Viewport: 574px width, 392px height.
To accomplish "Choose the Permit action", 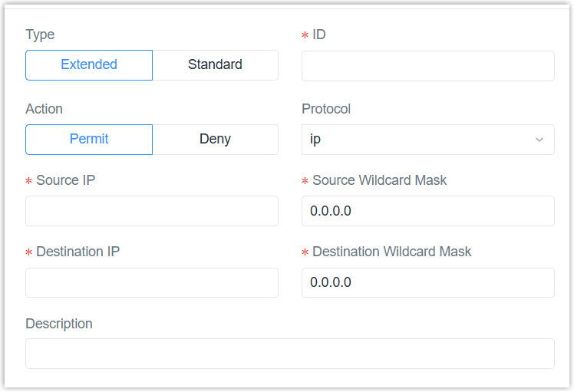I will click(x=89, y=140).
